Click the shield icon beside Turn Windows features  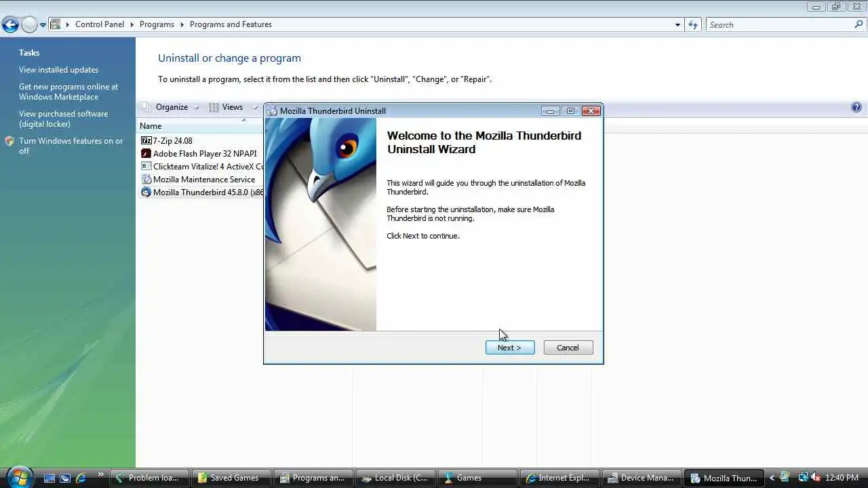tap(9, 141)
